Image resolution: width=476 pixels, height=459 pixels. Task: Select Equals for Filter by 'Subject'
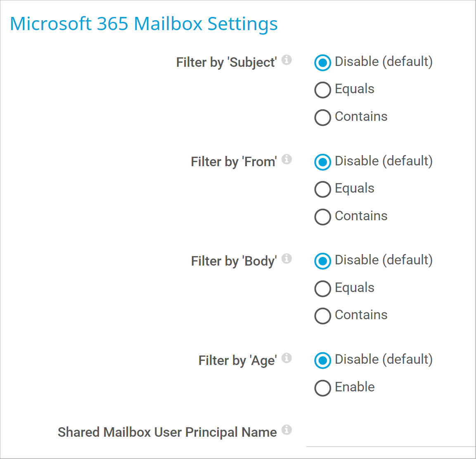tap(323, 90)
